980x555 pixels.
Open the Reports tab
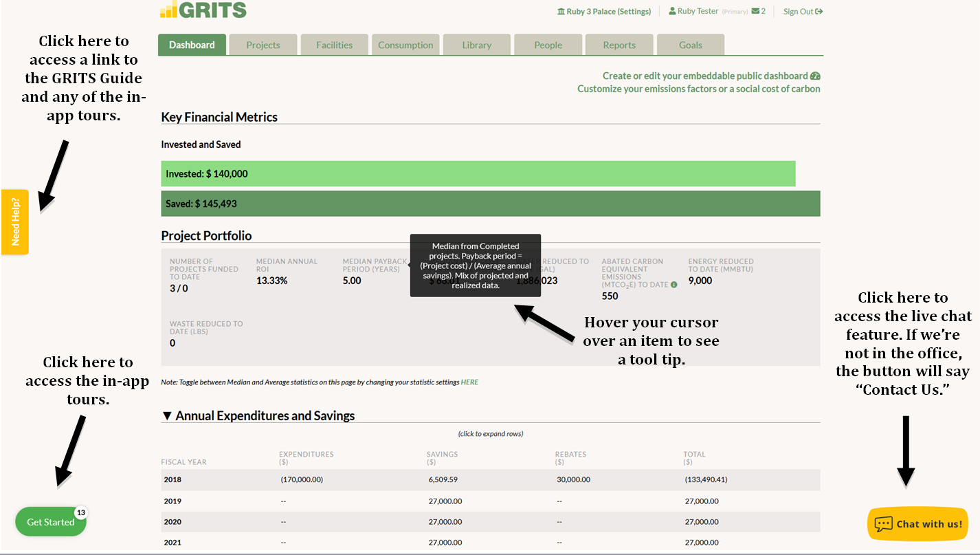619,45
